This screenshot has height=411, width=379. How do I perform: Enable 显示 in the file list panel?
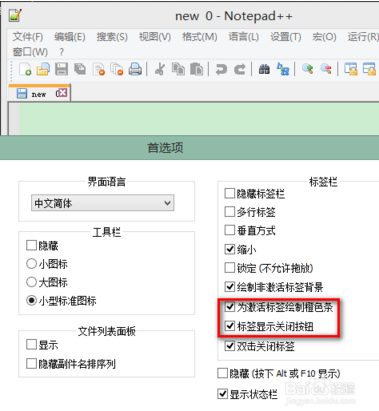(x=31, y=344)
